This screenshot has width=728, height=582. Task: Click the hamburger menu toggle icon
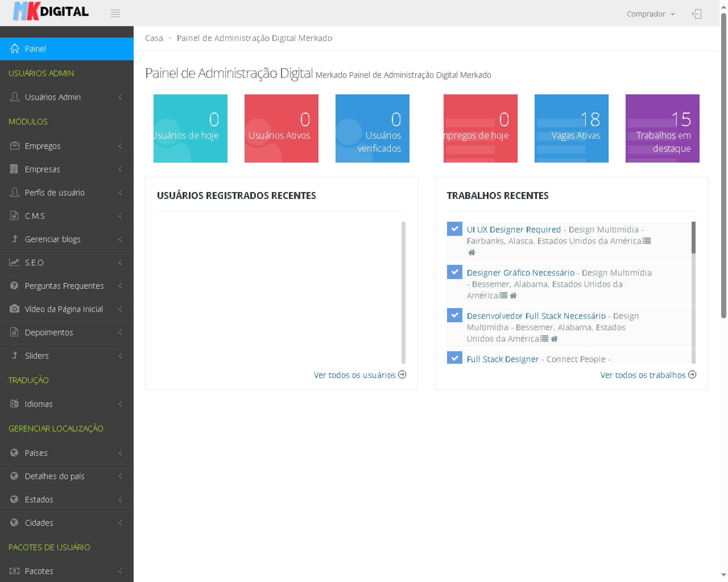point(115,14)
